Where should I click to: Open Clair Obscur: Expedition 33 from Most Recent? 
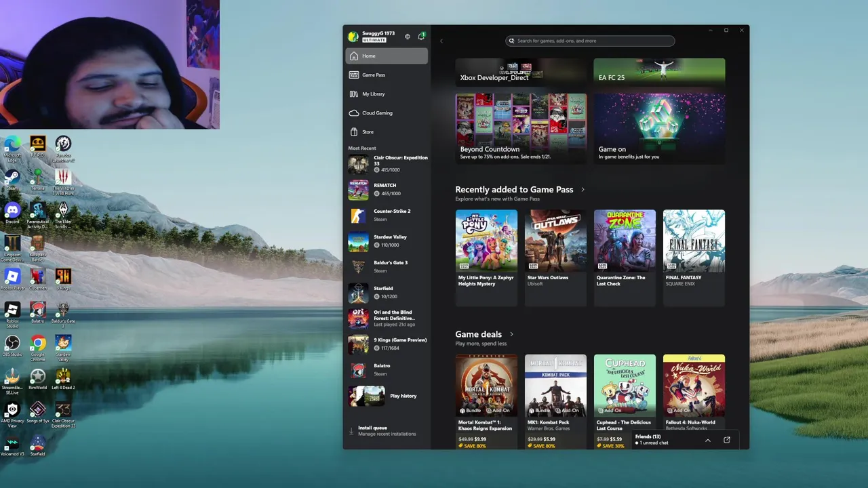click(388, 164)
